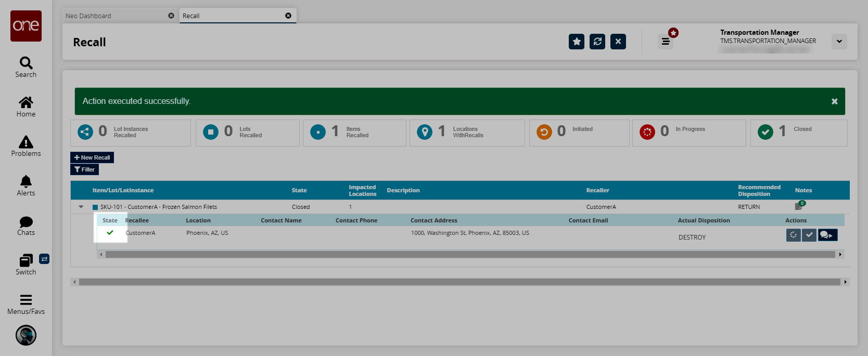The width and height of the screenshot is (868, 356).
Task: Expand the Transportation Manager user dropdown
Action: click(x=839, y=42)
